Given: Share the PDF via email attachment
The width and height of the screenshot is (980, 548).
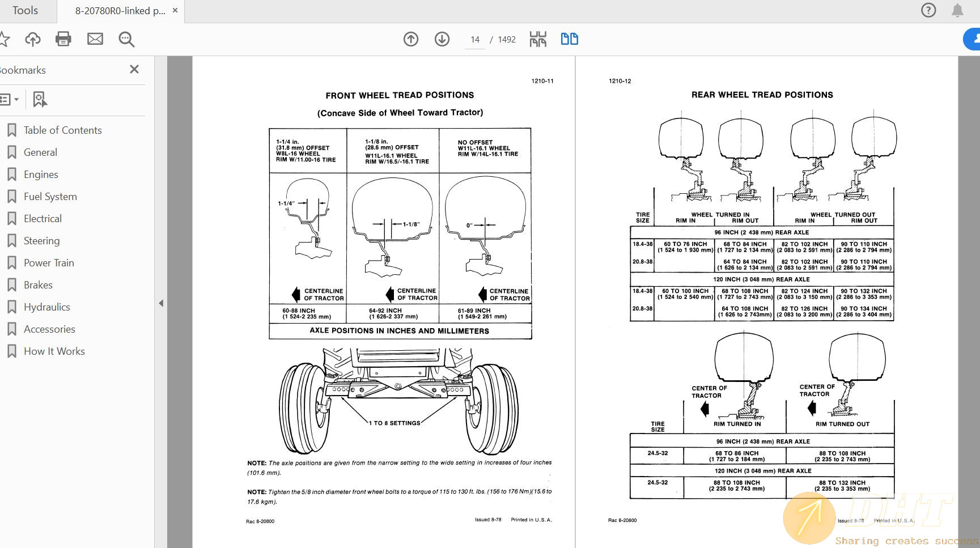Looking at the screenshot, I should pos(95,39).
